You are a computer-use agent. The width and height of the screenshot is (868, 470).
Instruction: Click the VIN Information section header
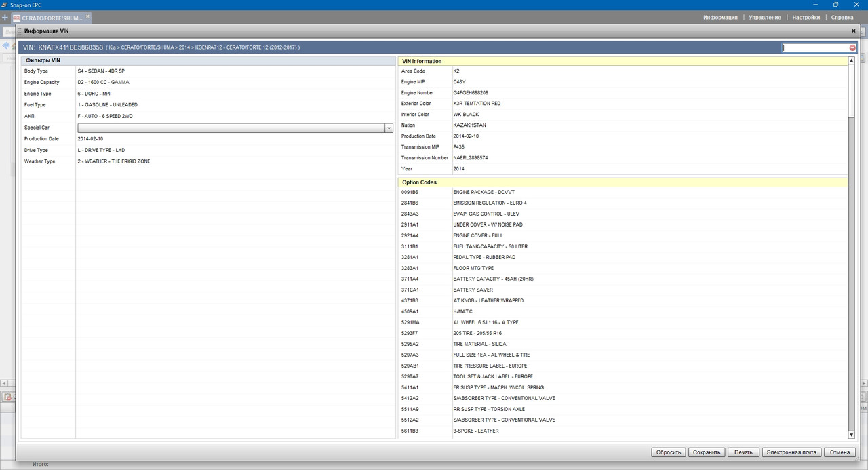(x=623, y=61)
